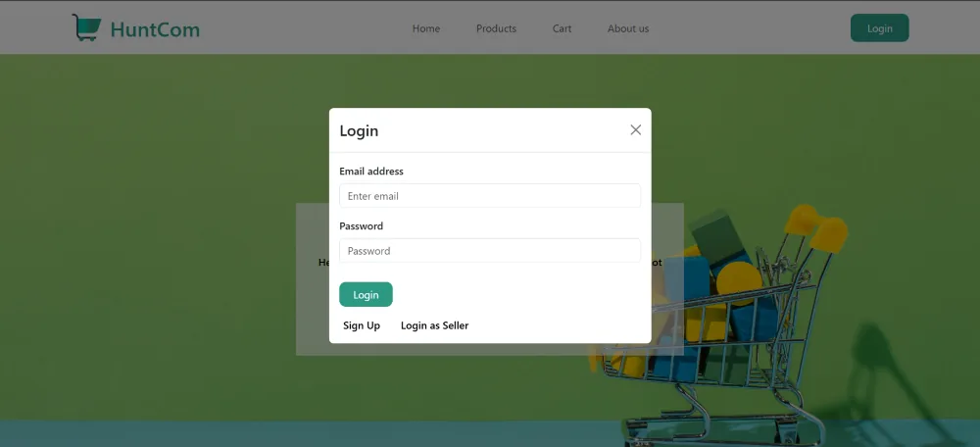Click the HuntCom brand name text
The image size is (980, 447).
[155, 29]
